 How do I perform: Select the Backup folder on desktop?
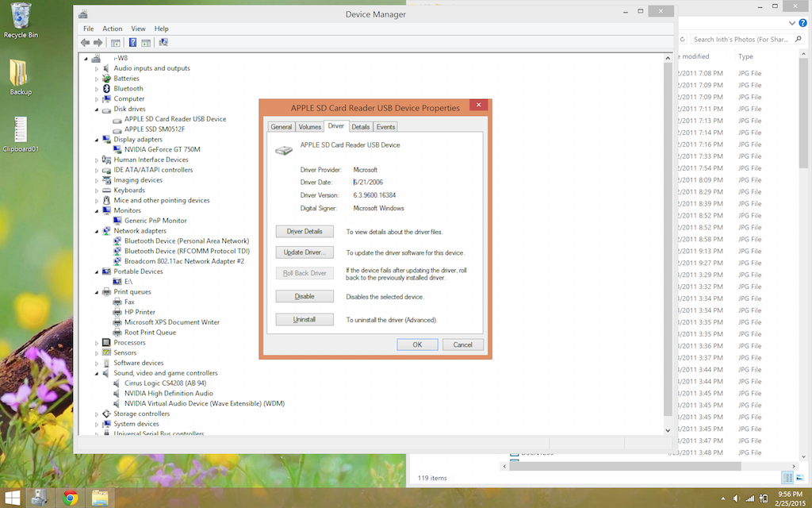(x=21, y=77)
